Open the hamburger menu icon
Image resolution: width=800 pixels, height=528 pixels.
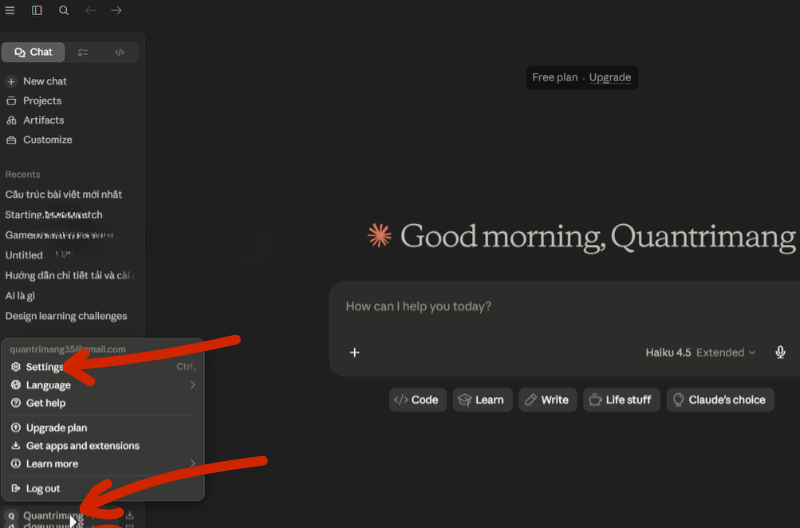pos(10,10)
